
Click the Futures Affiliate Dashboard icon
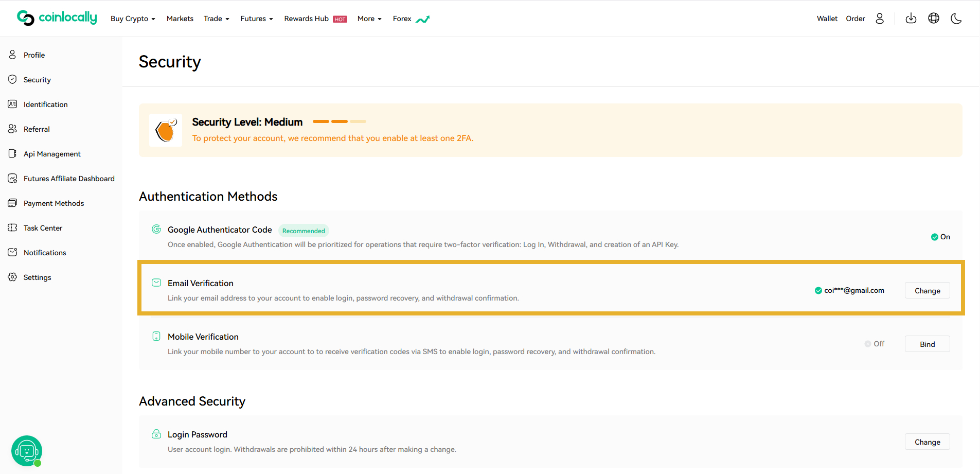[x=12, y=178]
